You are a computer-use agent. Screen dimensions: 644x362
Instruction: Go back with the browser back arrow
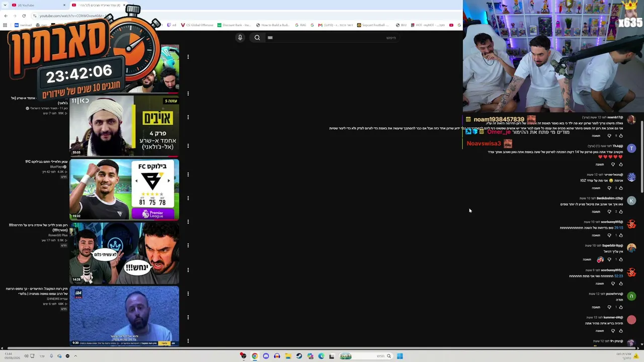[6, 16]
